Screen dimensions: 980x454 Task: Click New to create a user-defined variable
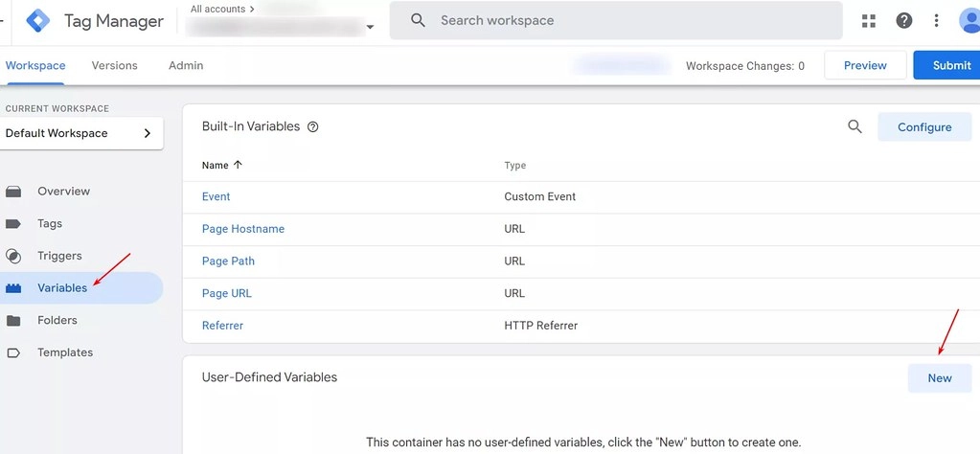click(939, 377)
